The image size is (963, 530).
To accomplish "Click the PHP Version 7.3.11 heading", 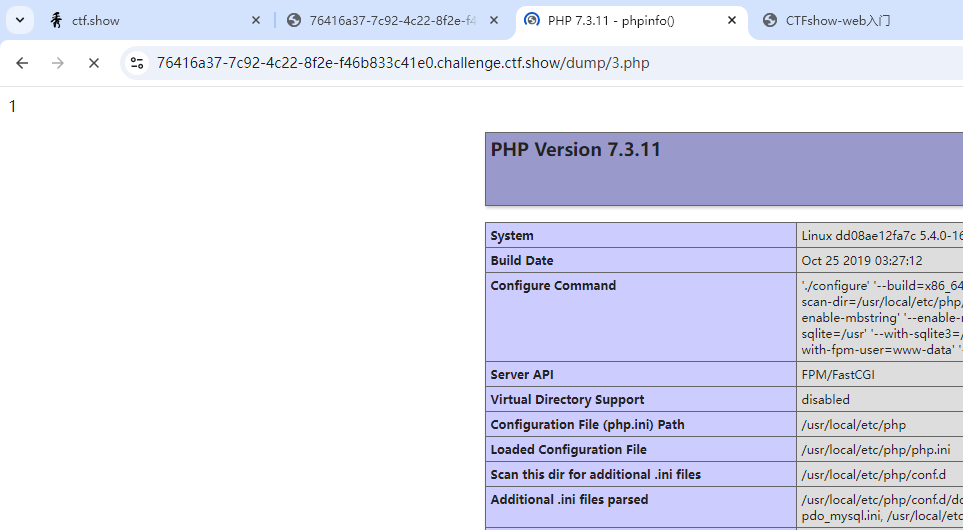I will [x=575, y=150].
